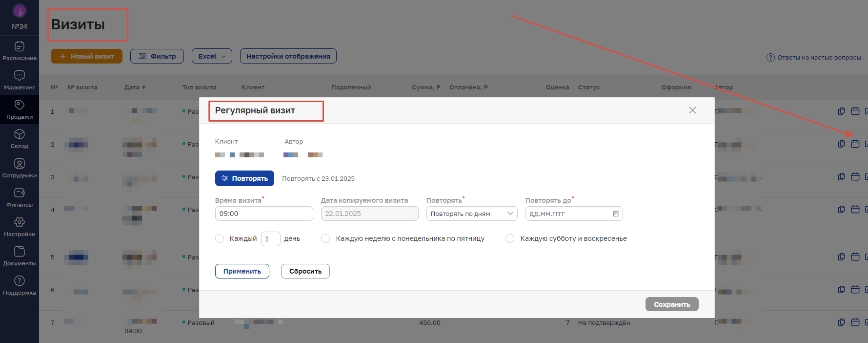Sort by Автор column header
The height and width of the screenshot is (343, 868).
[724, 87]
